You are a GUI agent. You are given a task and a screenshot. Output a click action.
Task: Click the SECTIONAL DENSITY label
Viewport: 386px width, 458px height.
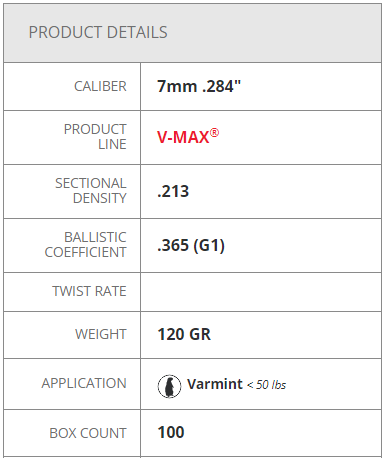point(91,191)
